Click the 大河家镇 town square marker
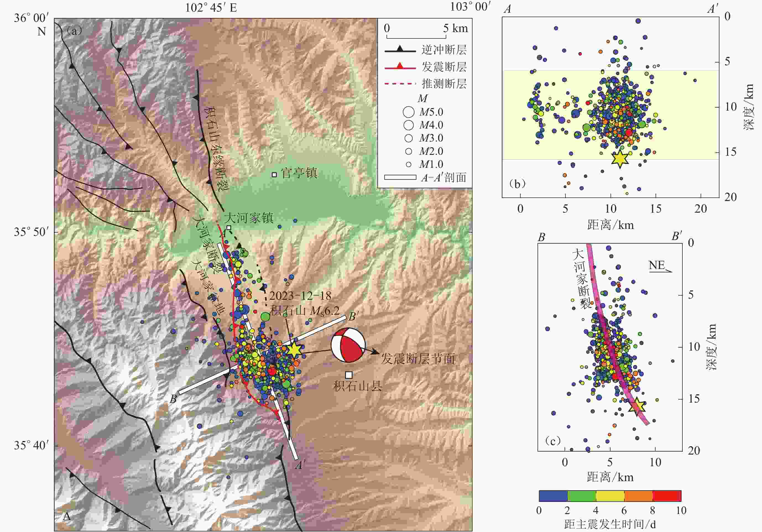 pyautogui.click(x=228, y=228)
